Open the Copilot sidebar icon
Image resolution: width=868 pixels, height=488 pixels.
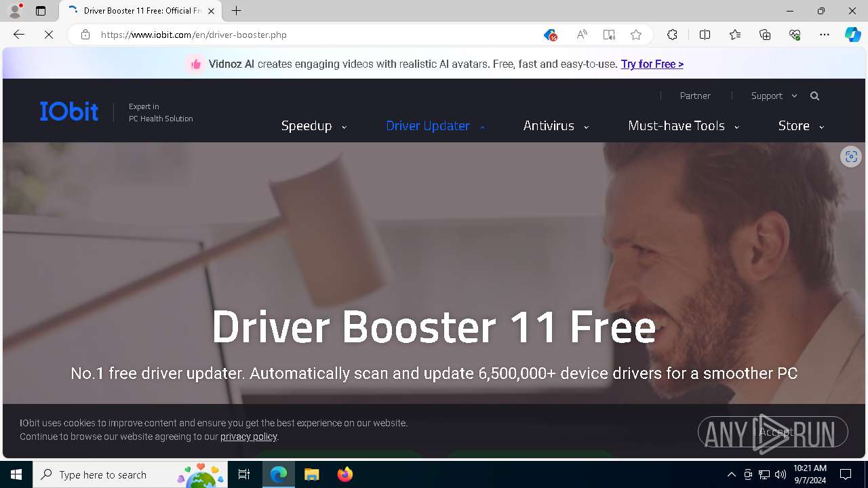852,35
